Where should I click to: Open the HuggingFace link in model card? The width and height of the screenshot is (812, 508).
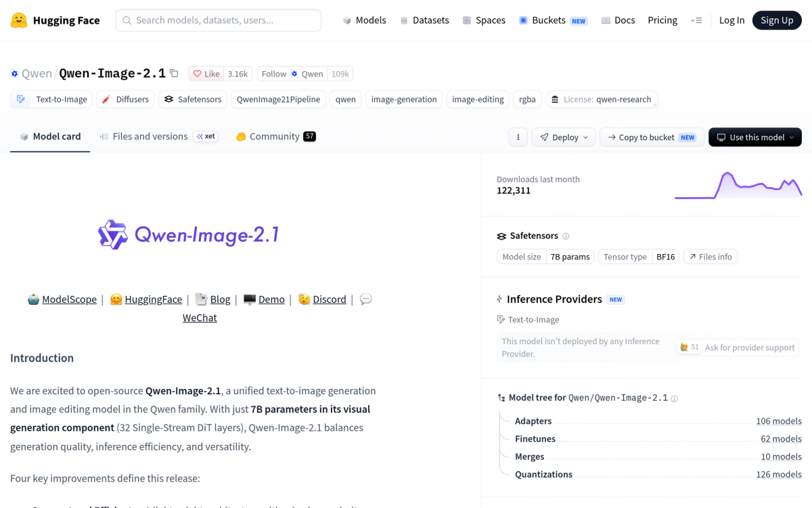pos(154,299)
